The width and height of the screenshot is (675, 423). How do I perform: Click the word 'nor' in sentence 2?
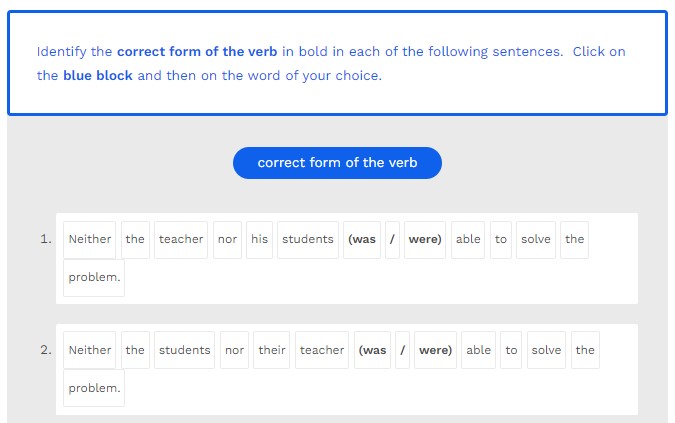(235, 351)
